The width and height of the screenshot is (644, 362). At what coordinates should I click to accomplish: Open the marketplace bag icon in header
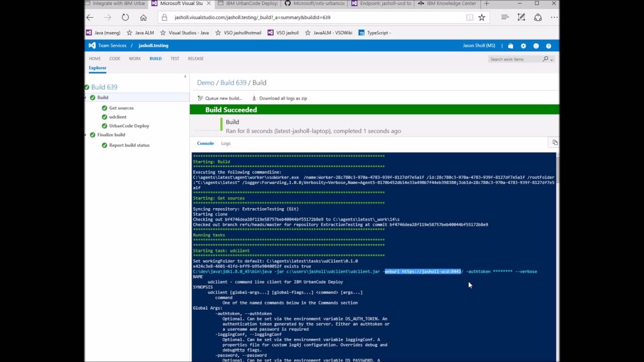pyautogui.click(x=510, y=46)
